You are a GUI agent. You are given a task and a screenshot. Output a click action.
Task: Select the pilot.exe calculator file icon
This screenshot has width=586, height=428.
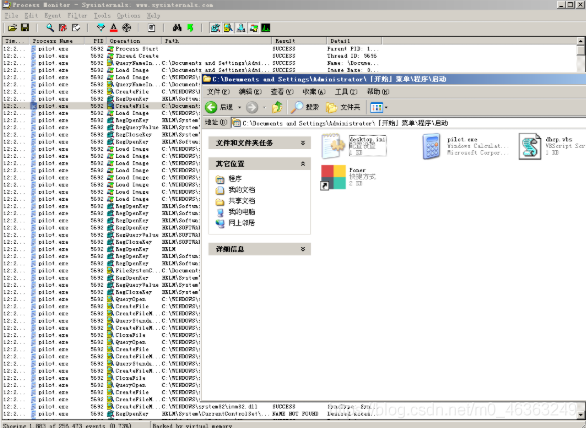tap(432, 147)
